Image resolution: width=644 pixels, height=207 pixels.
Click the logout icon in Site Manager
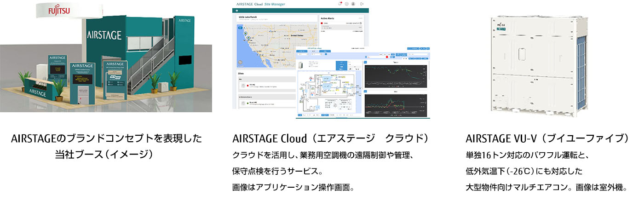[x=362, y=4]
